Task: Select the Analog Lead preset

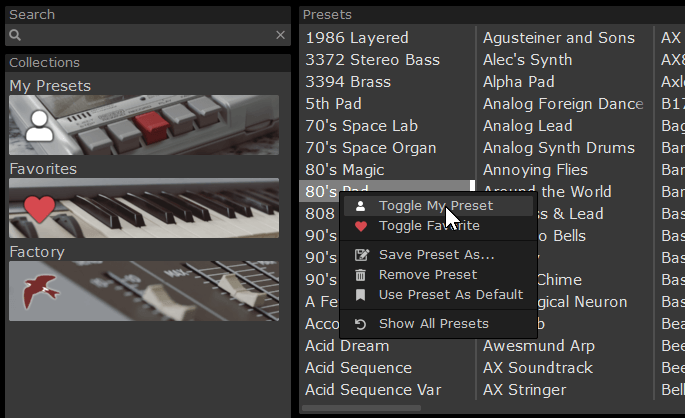Action: pos(527,126)
